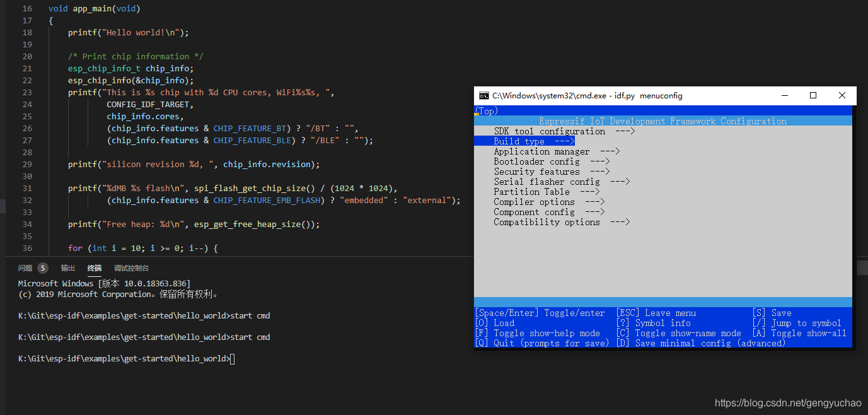Open SDK tool configuration submenu
The image size is (868, 415).
[x=564, y=131]
